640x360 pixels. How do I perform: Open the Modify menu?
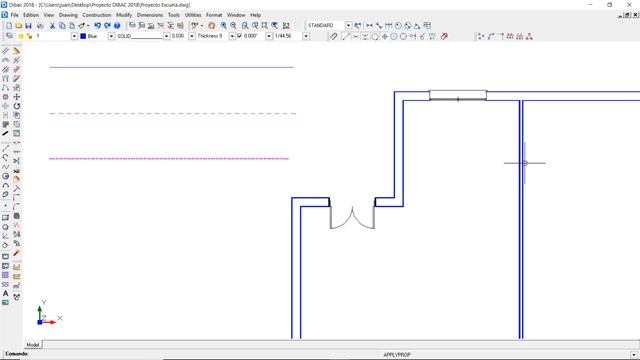tap(124, 15)
